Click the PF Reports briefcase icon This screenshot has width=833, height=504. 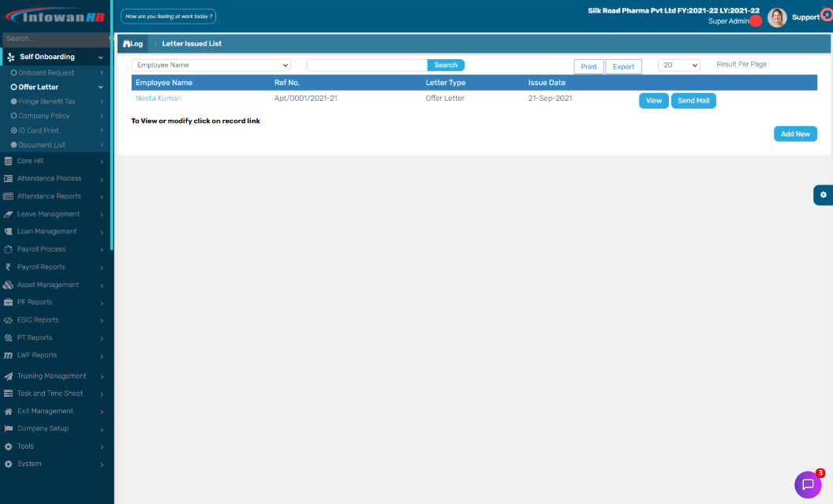pyautogui.click(x=9, y=302)
